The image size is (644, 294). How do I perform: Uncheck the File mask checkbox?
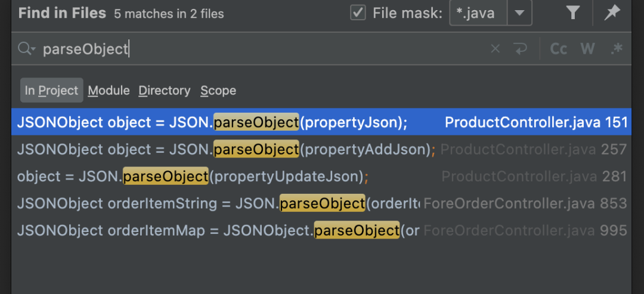pyautogui.click(x=358, y=13)
